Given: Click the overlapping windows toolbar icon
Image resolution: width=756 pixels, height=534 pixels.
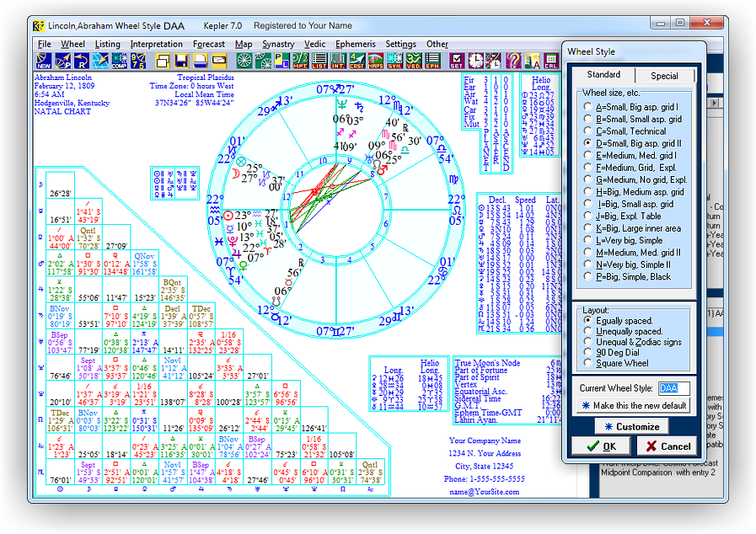Looking at the screenshot, I should point(163,61).
